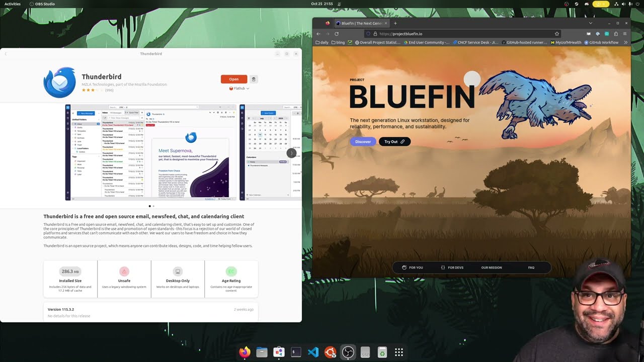Go to the OUR MISSION section
644x362 pixels.
(492, 267)
